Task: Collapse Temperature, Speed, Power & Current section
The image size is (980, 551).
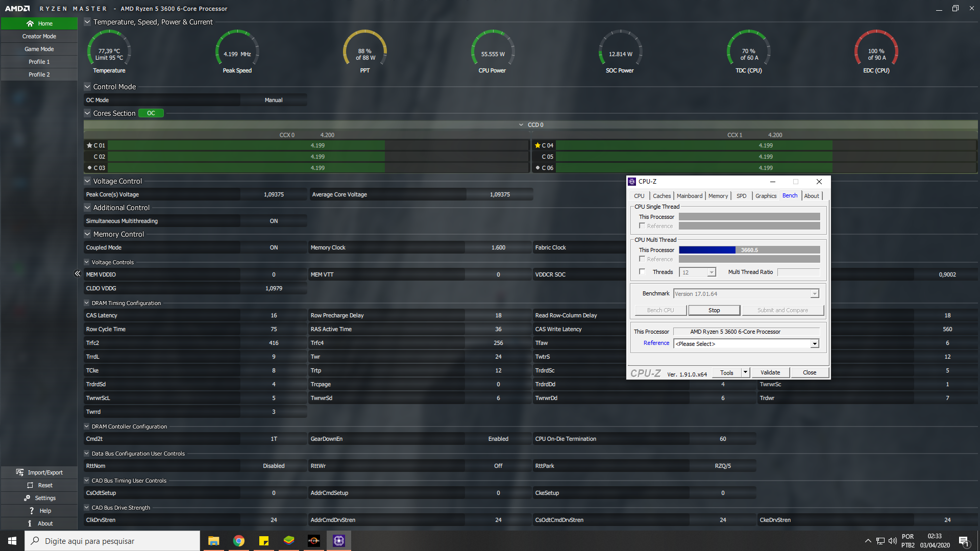Action: 87,22
